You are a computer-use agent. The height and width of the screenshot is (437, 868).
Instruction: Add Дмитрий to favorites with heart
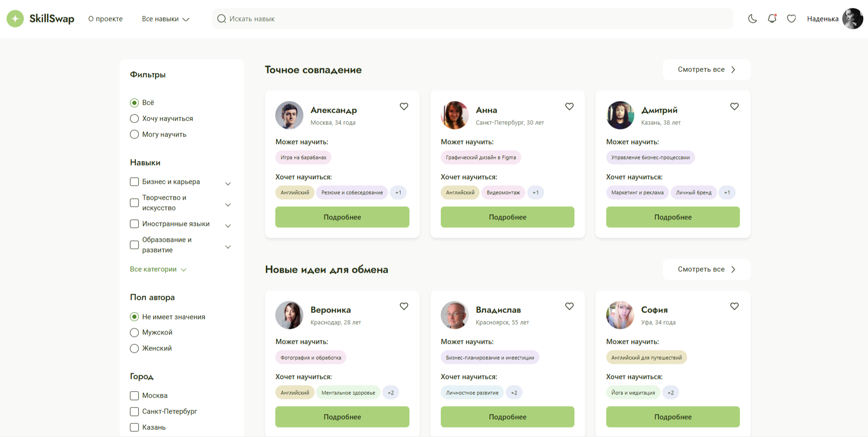pyautogui.click(x=734, y=106)
